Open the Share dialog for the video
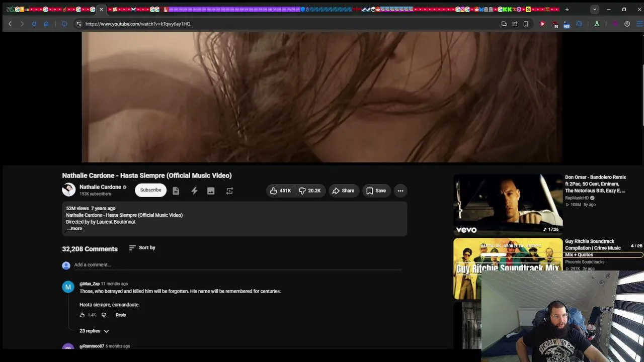Viewport: 644px width, 362px height. (x=343, y=191)
